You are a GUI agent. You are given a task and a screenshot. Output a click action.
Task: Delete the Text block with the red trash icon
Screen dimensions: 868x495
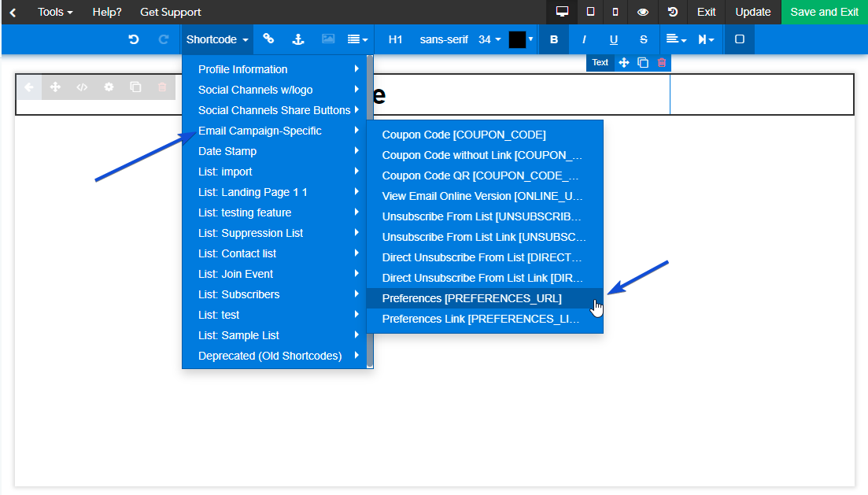coord(662,63)
